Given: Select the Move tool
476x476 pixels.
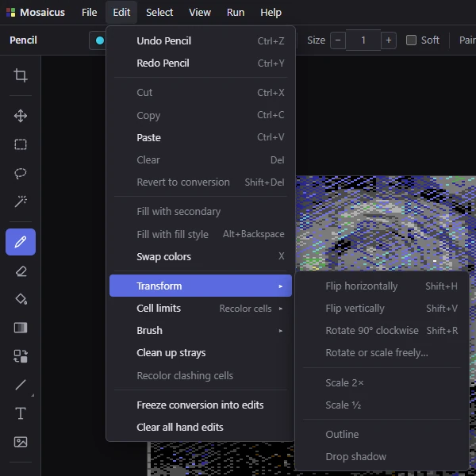Looking at the screenshot, I should [x=21, y=116].
